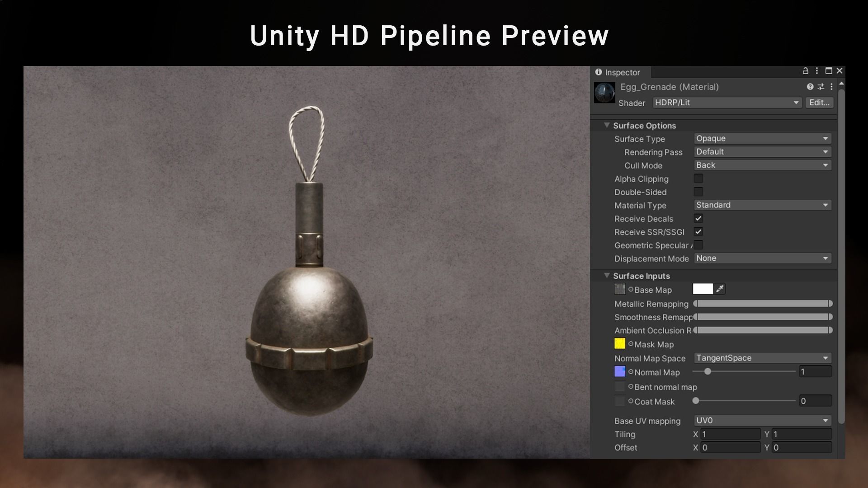This screenshot has width=868, height=488.
Task: Enable Alpha Clipping checkbox
Action: click(x=698, y=178)
